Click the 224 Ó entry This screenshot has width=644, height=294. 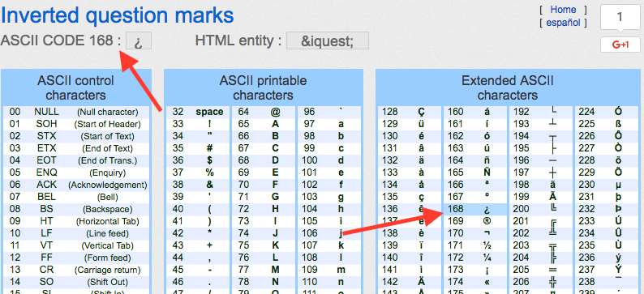point(606,112)
